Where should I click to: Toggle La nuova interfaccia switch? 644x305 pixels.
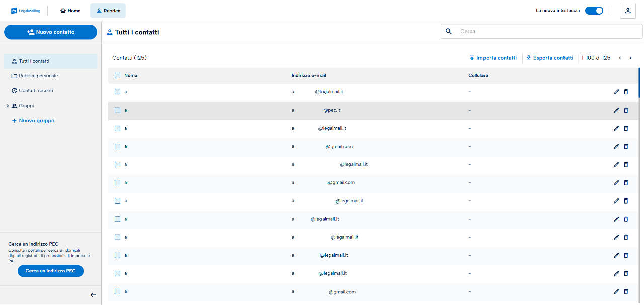594,11
